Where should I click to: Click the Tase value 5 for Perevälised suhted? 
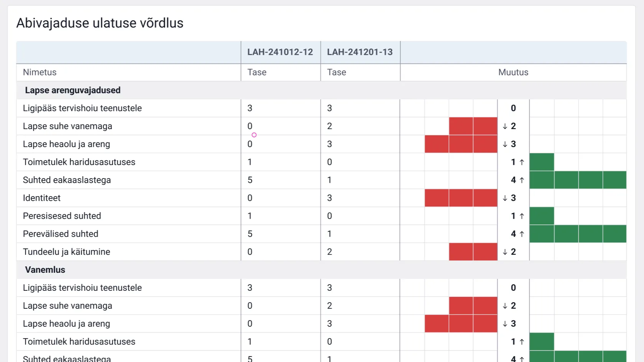click(250, 234)
